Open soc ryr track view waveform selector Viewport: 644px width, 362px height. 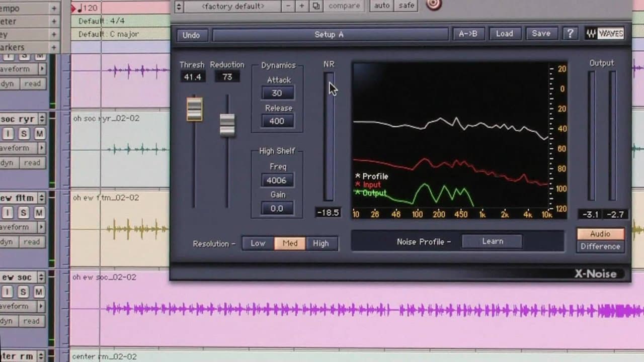[23, 148]
